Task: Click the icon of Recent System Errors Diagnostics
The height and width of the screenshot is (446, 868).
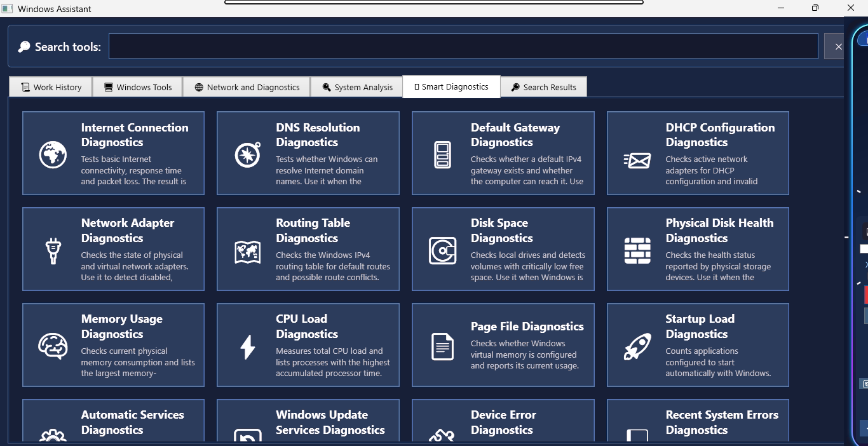Action: tap(637, 436)
